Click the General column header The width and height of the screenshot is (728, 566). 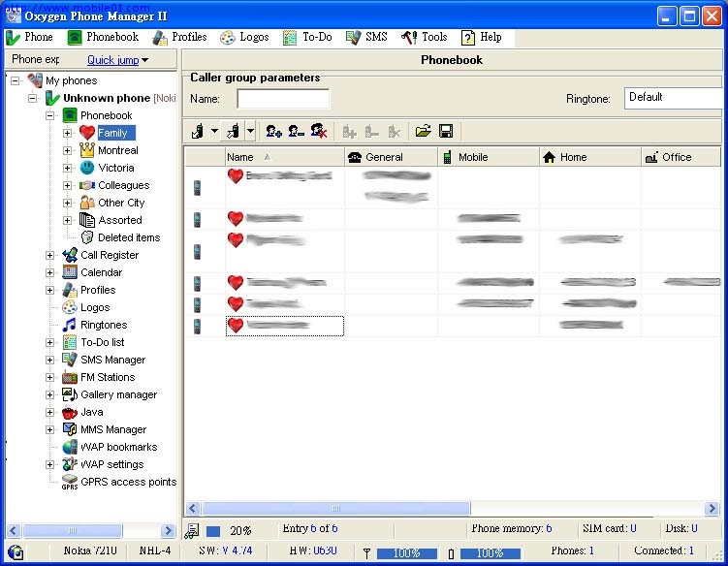[391, 157]
